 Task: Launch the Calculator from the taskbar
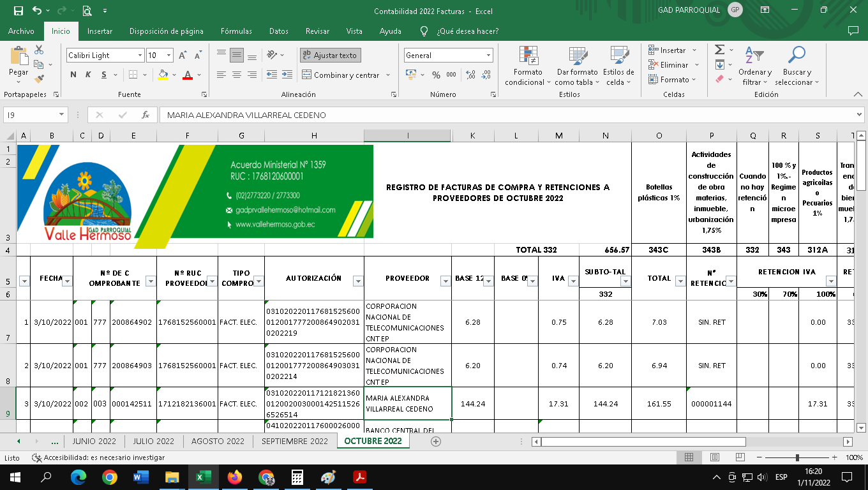coord(297,477)
